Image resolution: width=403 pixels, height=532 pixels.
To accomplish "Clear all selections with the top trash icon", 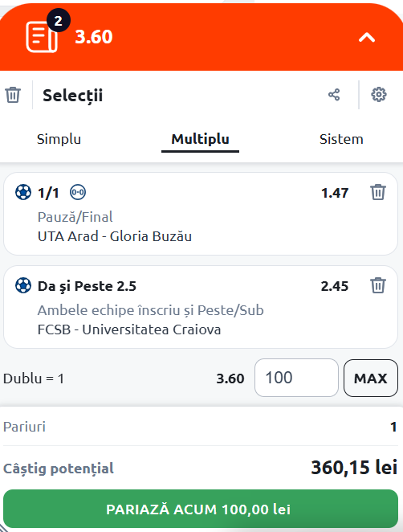I will (x=13, y=95).
